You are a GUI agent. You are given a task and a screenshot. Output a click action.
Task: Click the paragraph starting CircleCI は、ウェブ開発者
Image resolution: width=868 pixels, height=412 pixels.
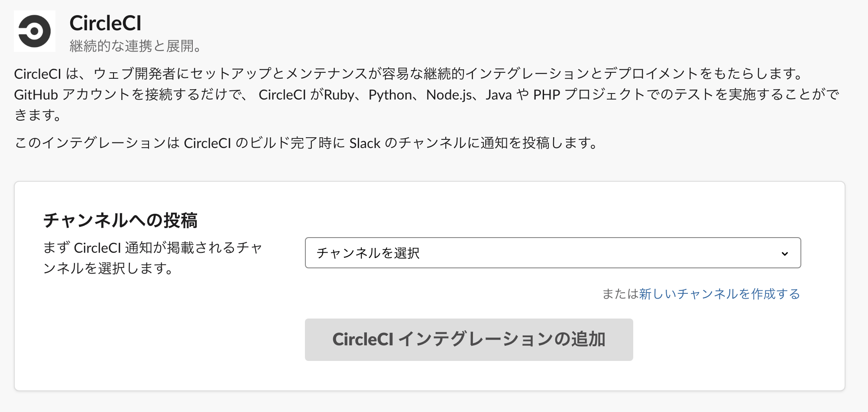click(x=407, y=74)
